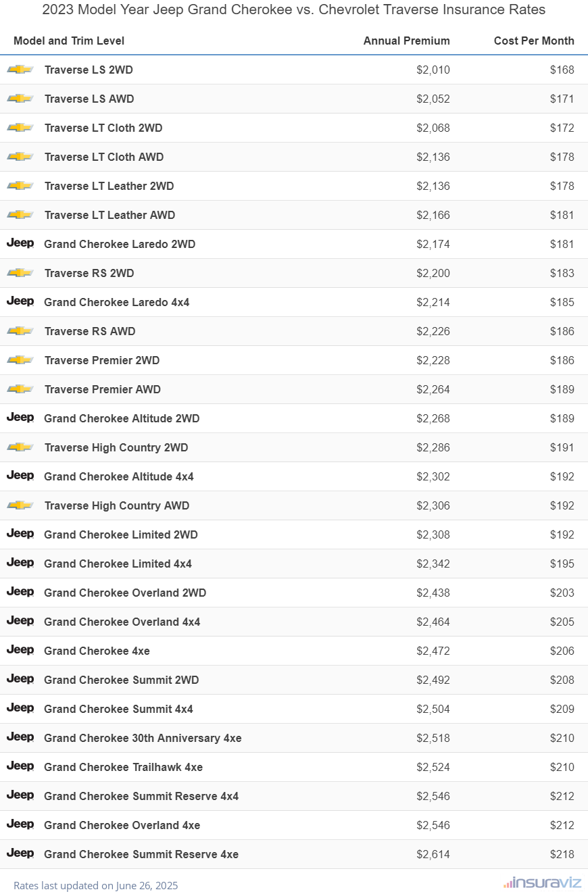Click the $195 monthly cost cell
Screen dimensions: 588x896
click(x=562, y=564)
